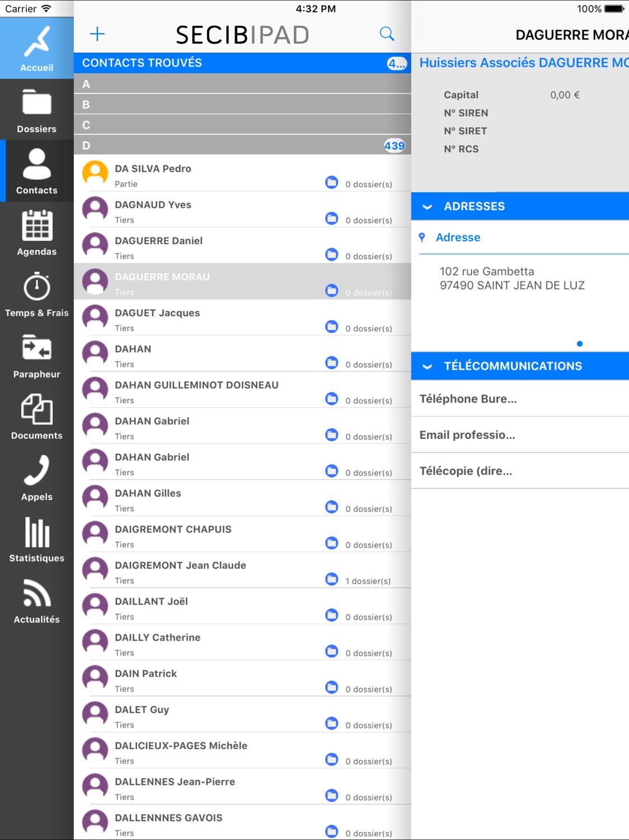Open the Contacts section in sidebar
629x840 pixels.
coord(36,171)
